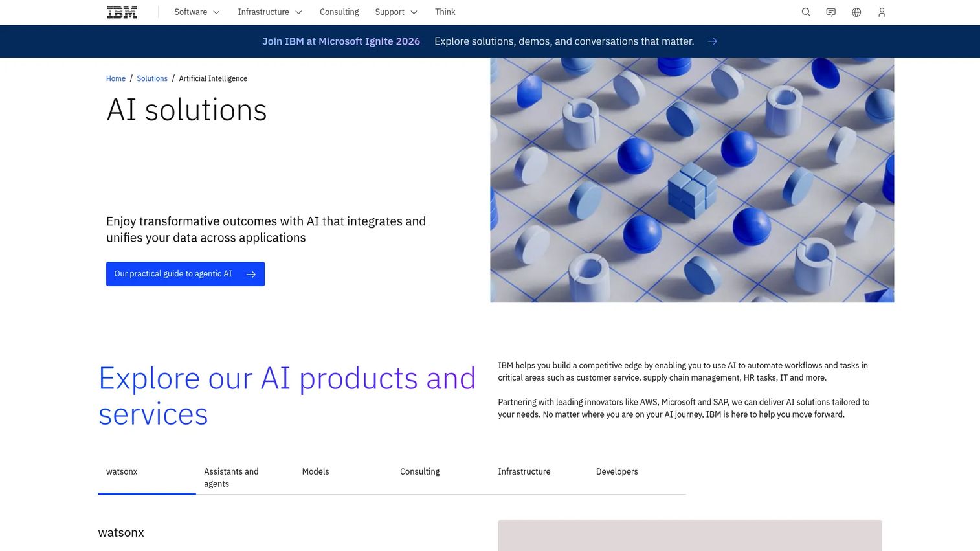
Task: Click the hero image of blue shapes
Action: [692, 180]
